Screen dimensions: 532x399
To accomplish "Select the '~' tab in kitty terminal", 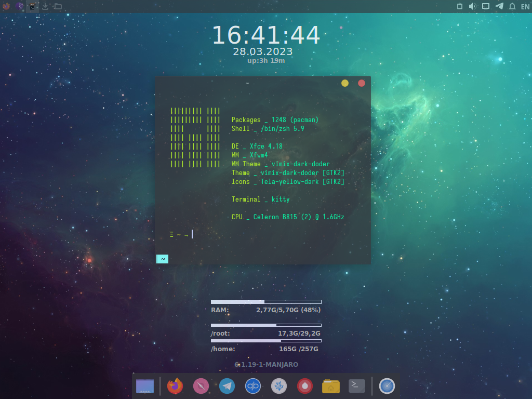I will tap(162, 259).
